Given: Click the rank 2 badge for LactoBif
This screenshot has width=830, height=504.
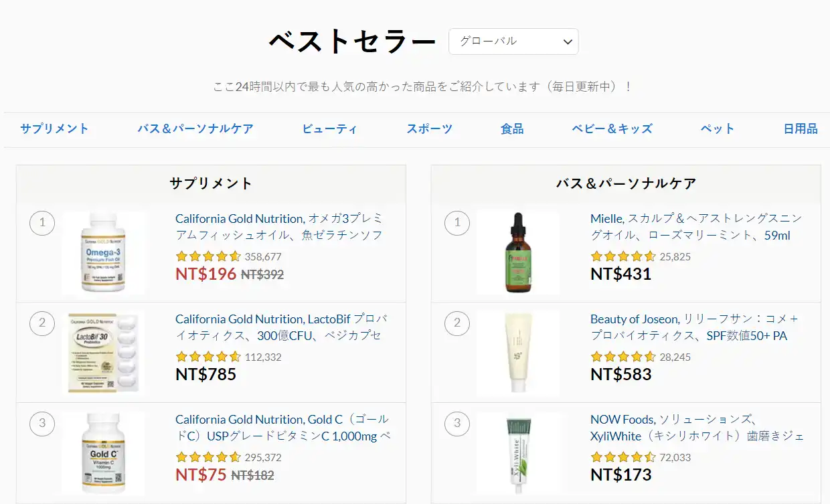Looking at the screenshot, I should click(42, 323).
